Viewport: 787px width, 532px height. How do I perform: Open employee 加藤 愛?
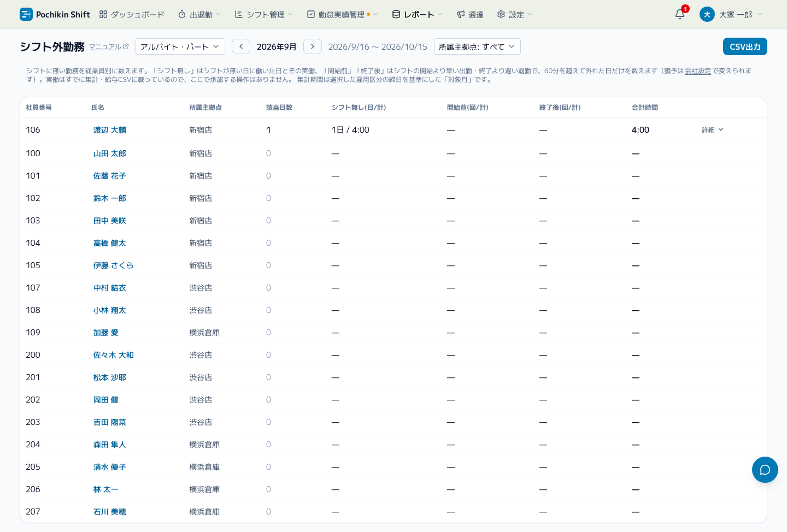pos(106,333)
